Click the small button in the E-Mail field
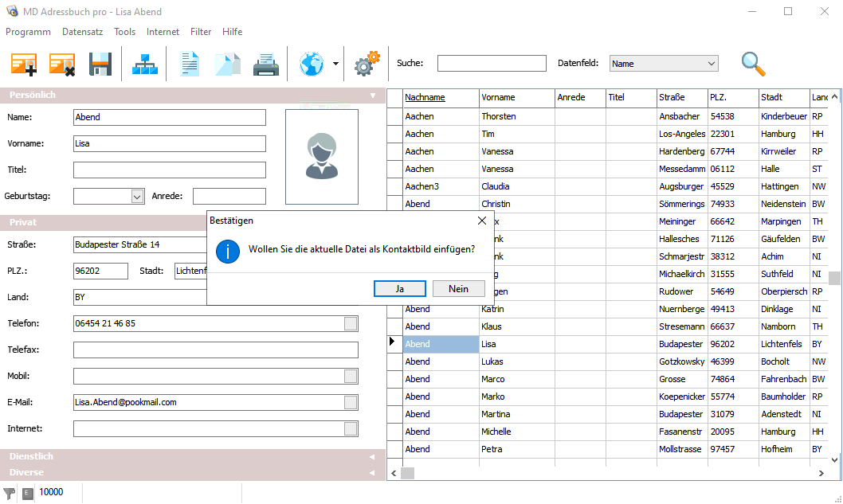This screenshot has width=843, height=504. coord(351,403)
